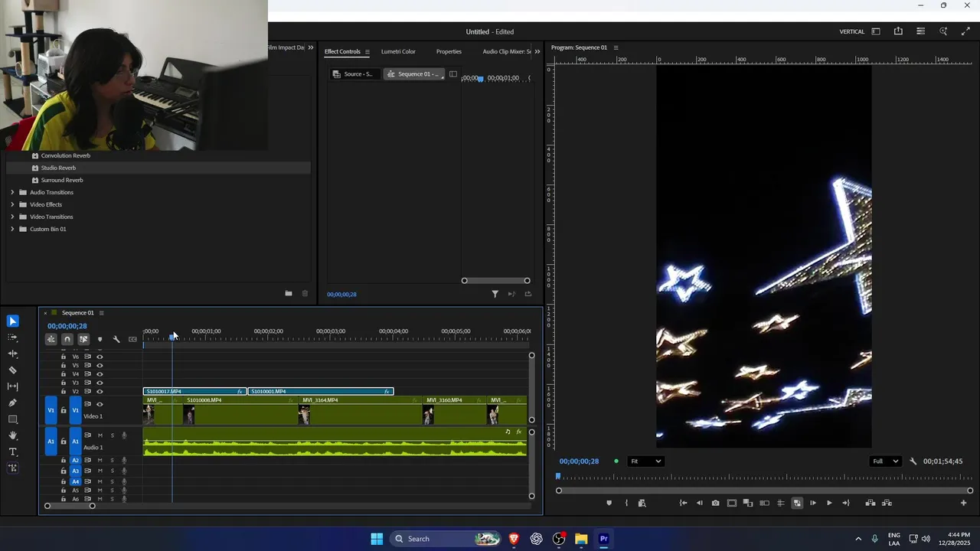
Task: Select Convolution Reverb effect
Action: coord(66,155)
